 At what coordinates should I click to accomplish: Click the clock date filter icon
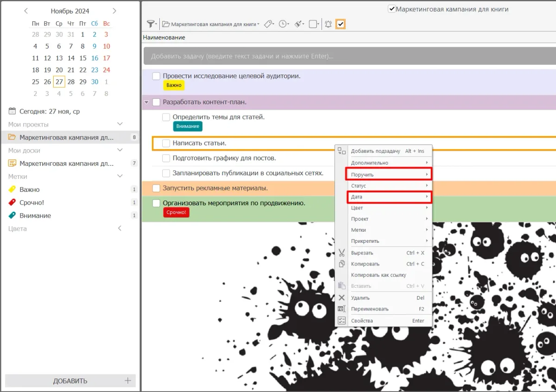click(x=283, y=24)
